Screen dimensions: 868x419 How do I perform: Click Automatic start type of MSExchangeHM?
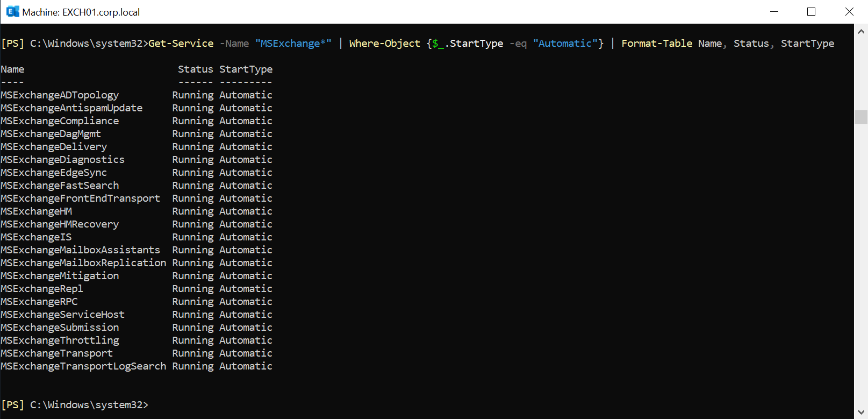pyautogui.click(x=246, y=211)
